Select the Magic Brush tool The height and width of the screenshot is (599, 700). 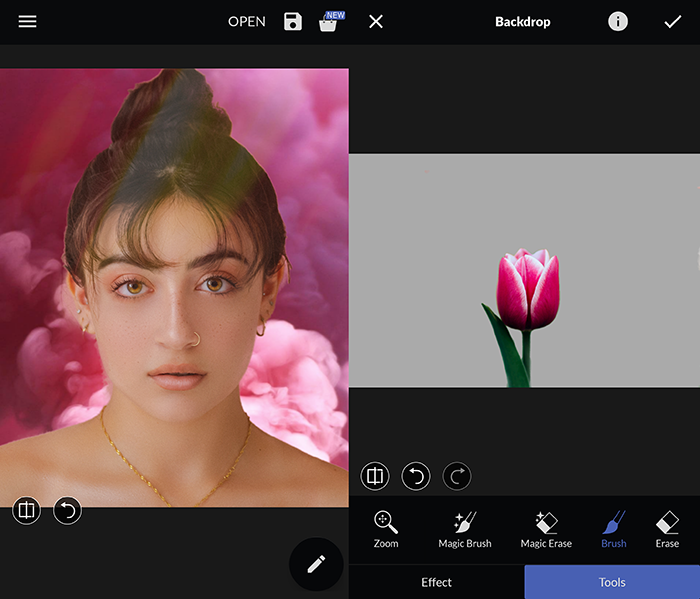(x=465, y=529)
